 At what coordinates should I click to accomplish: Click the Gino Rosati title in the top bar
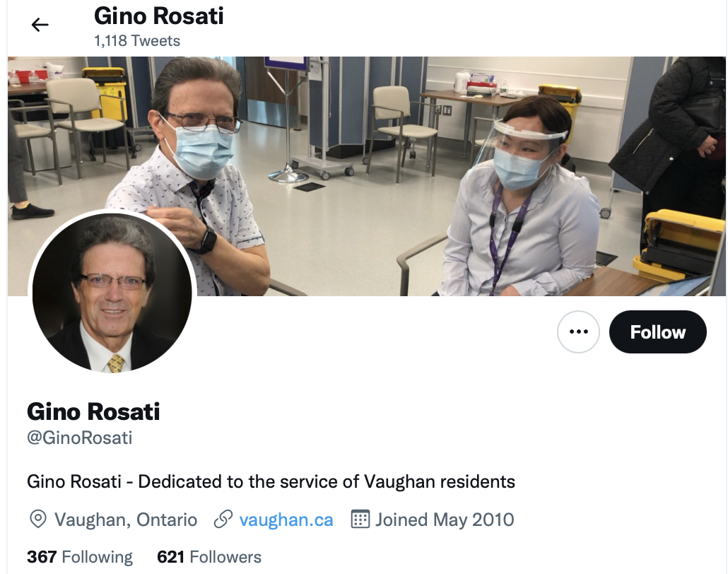tap(159, 16)
